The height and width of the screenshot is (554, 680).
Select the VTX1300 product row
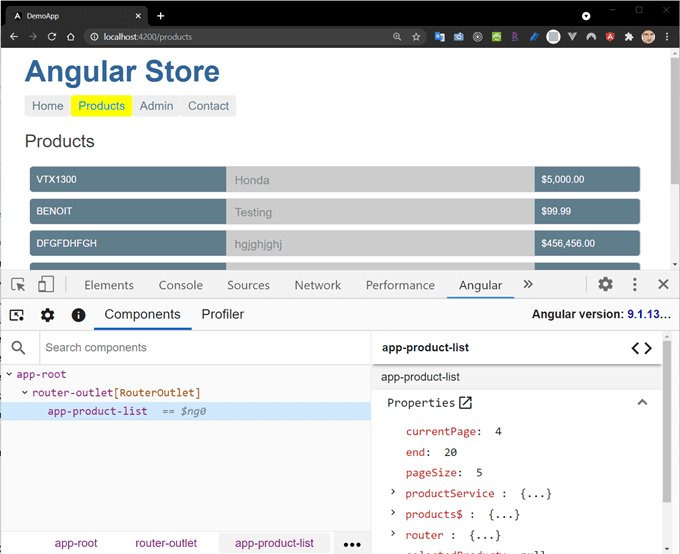pyautogui.click(x=335, y=179)
